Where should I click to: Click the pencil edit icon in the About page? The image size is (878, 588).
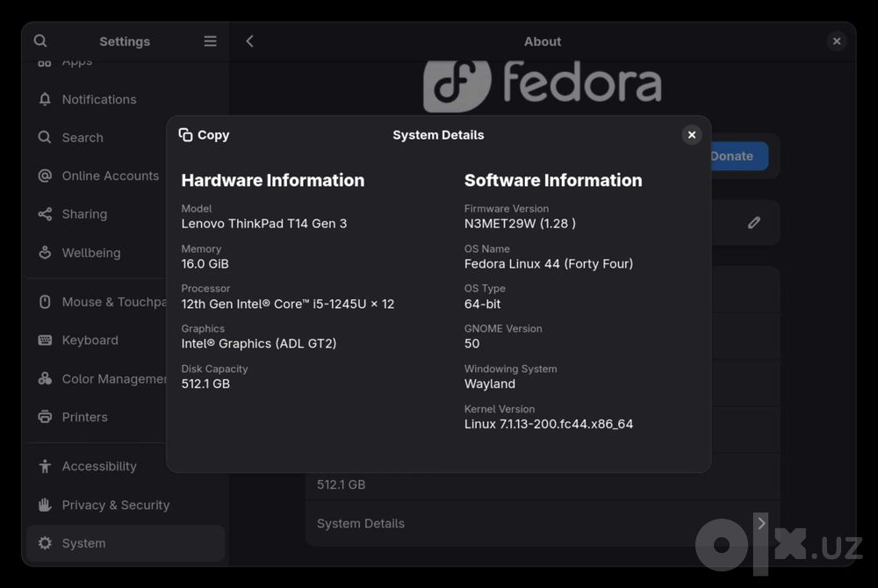click(753, 223)
